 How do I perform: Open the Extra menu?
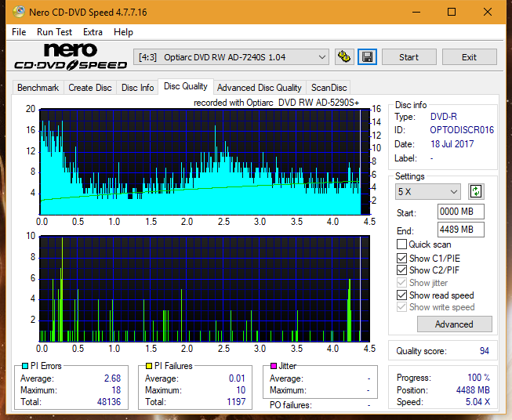[x=93, y=32]
